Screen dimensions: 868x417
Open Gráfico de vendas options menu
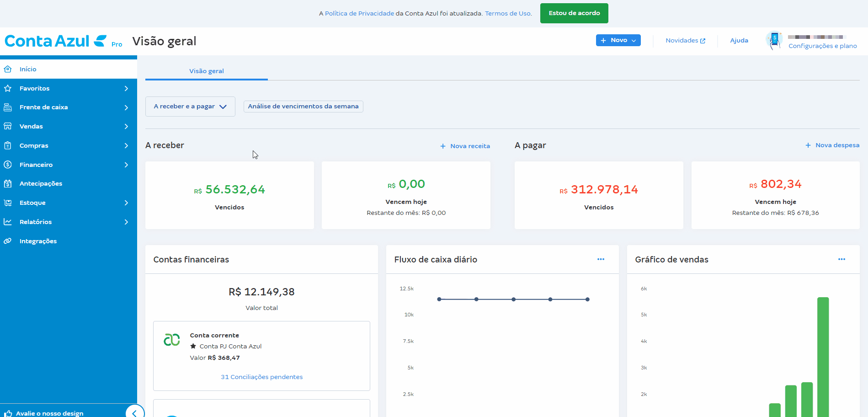point(841,259)
